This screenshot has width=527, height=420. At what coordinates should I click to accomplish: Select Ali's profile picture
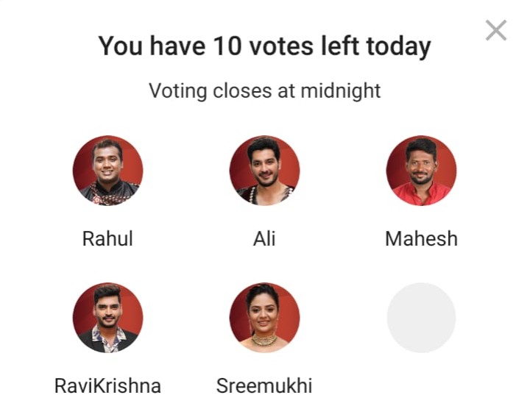click(264, 171)
